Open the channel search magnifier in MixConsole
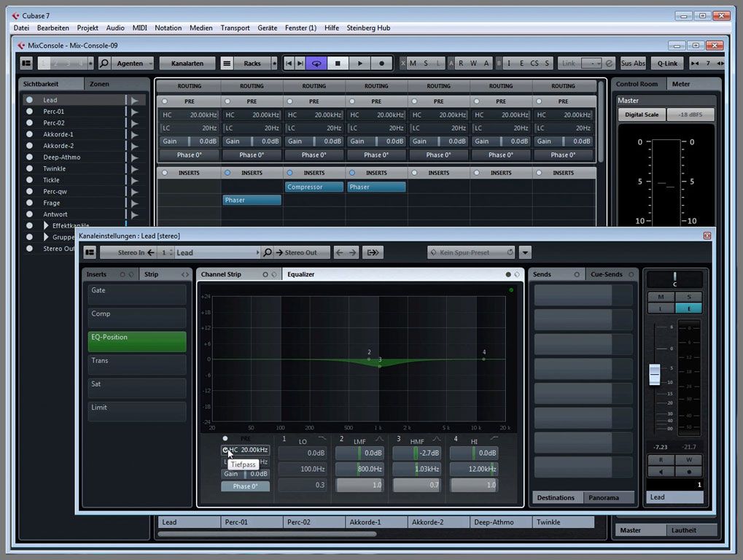Screen dimensions: 743x560 click(104, 63)
